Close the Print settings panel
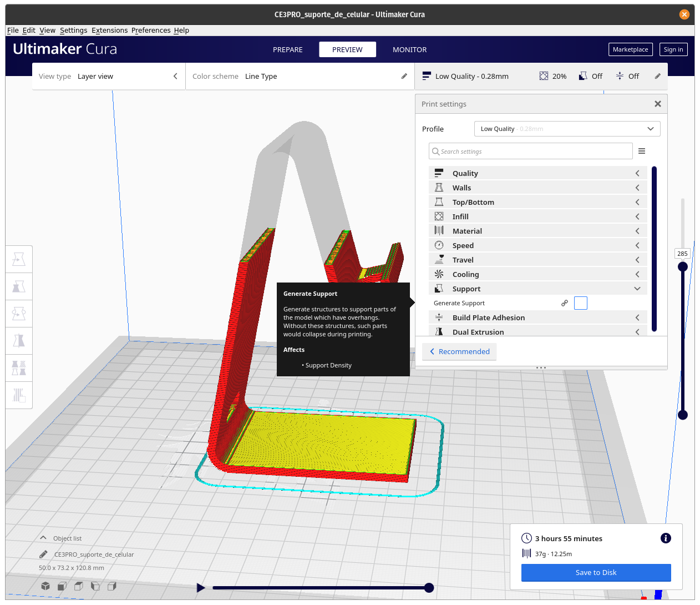 658,104
